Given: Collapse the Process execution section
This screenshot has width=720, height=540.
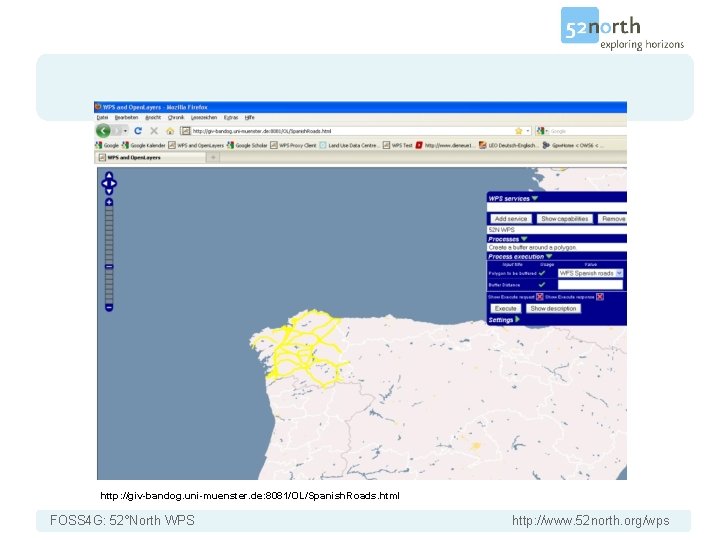Looking at the screenshot, I should (549, 256).
